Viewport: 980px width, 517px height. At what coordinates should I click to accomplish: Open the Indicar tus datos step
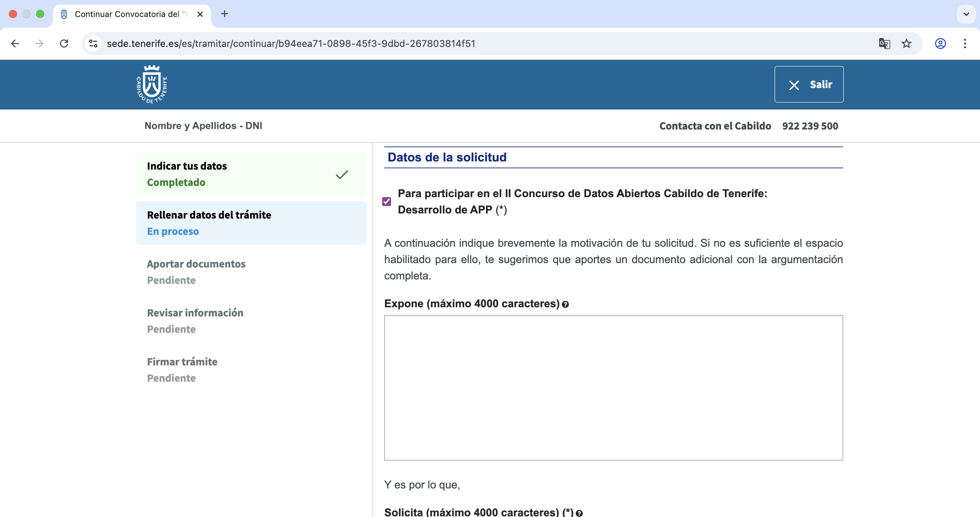tap(251, 174)
